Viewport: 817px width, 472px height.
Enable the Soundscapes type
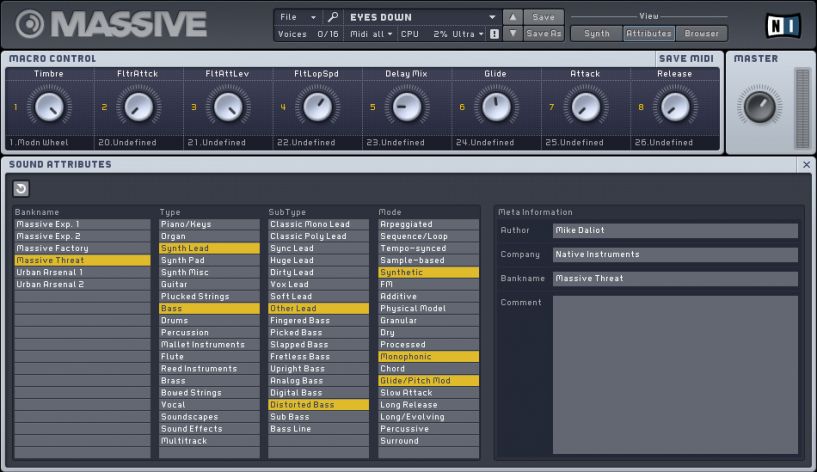pos(209,417)
